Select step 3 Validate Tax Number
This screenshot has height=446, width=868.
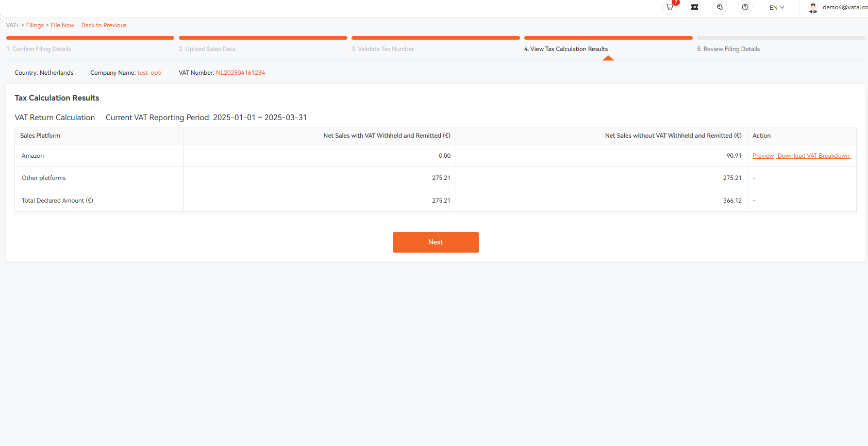click(x=383, y=49)
